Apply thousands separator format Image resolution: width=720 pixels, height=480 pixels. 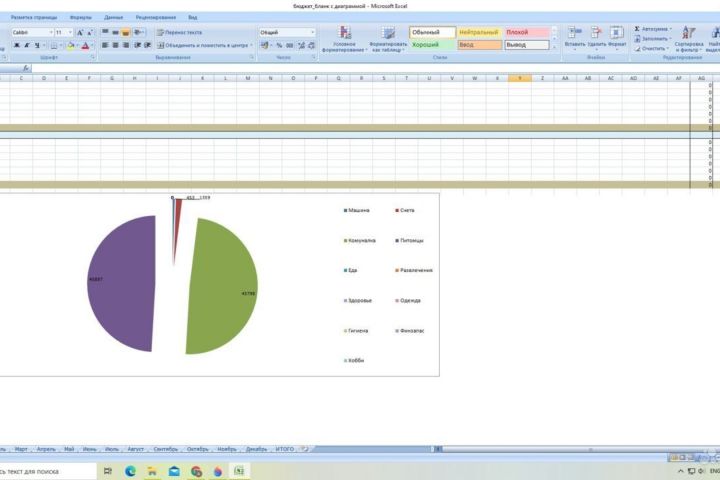(290, 45)
